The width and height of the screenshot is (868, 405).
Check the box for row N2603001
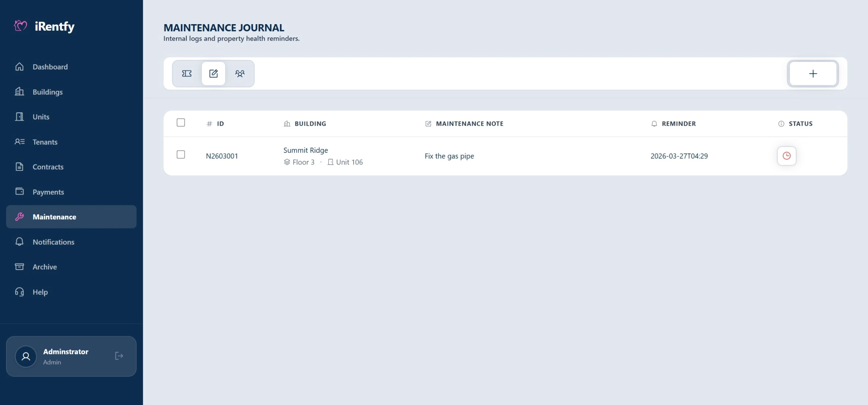pos(181,155)
